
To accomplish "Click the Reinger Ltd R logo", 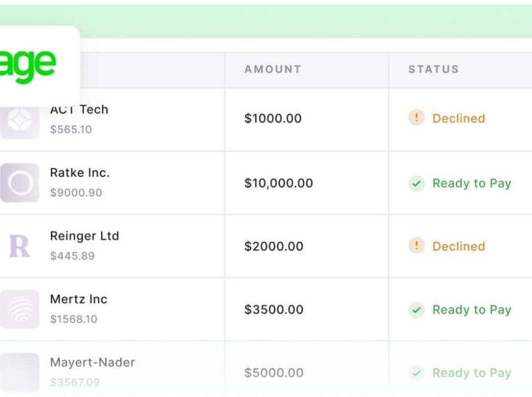I will click(19, 246).
